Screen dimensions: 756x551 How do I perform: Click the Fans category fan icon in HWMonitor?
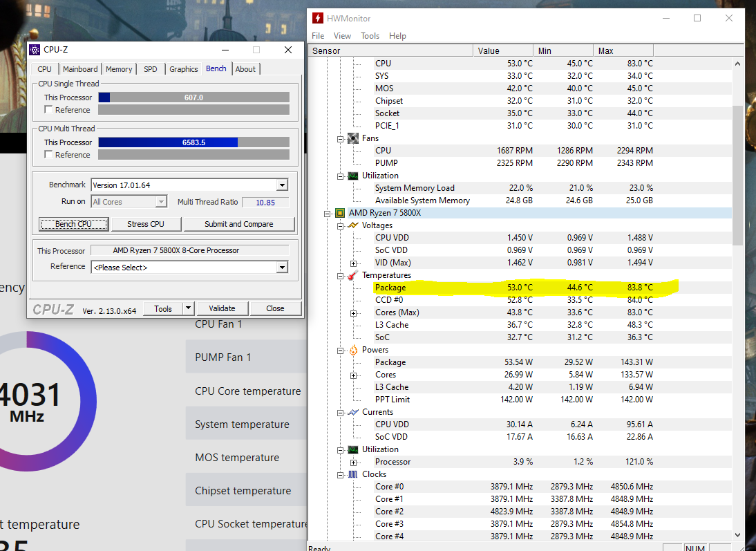pyautogui.click(x=353, y=138)
